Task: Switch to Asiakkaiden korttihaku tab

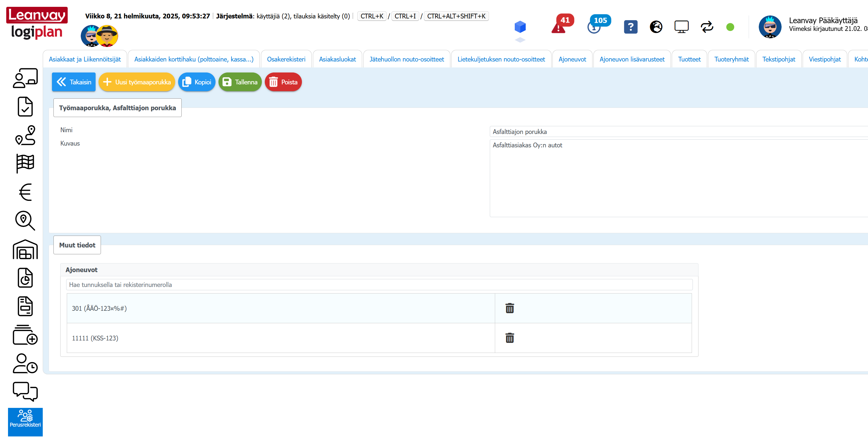Action: [x=194, y=59]
